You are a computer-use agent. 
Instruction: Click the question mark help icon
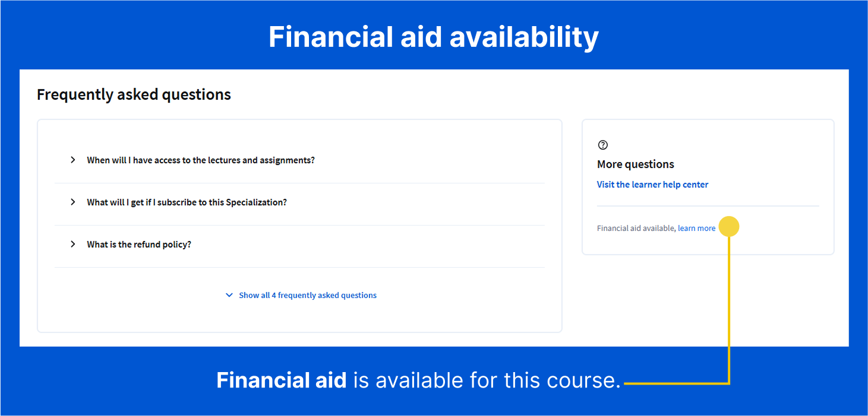click(603, 145)
